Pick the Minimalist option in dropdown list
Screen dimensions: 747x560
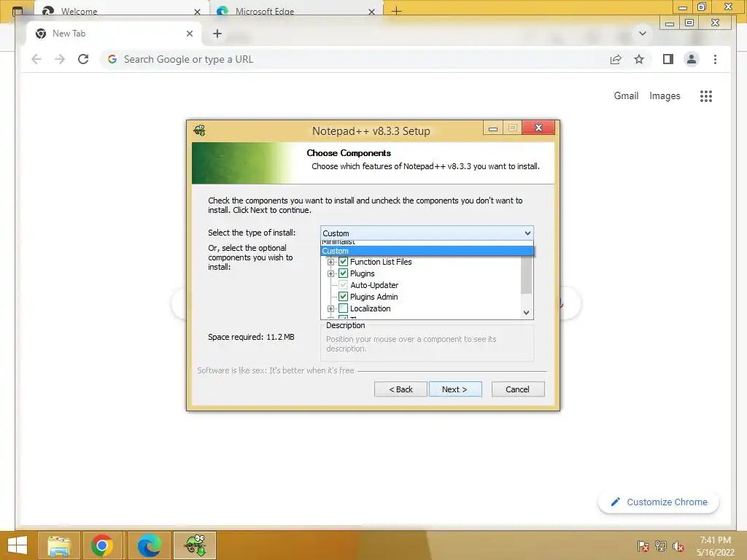click(427, 243)
